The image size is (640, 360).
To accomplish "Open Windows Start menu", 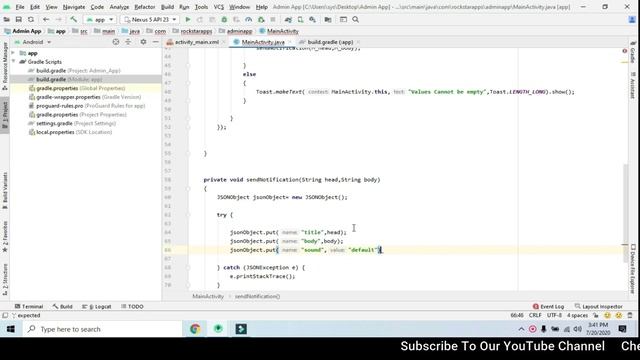I will [x=11, y=329].
